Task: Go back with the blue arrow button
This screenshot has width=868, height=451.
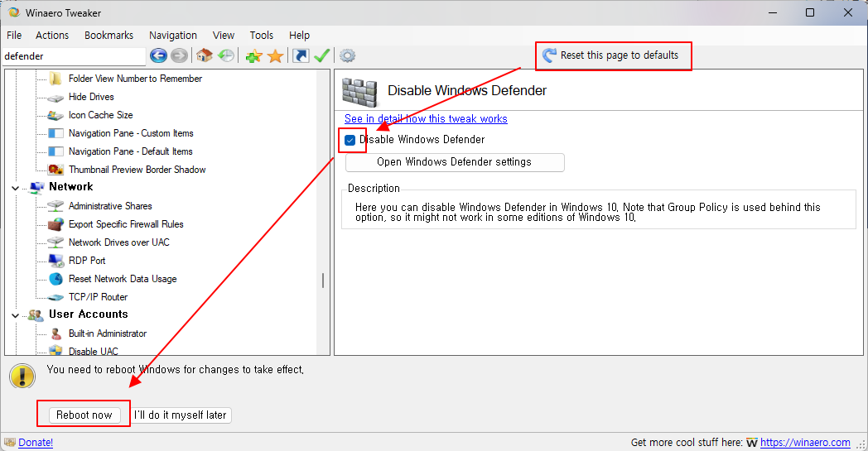Action: pyautogui.click(x=158, y=55)
